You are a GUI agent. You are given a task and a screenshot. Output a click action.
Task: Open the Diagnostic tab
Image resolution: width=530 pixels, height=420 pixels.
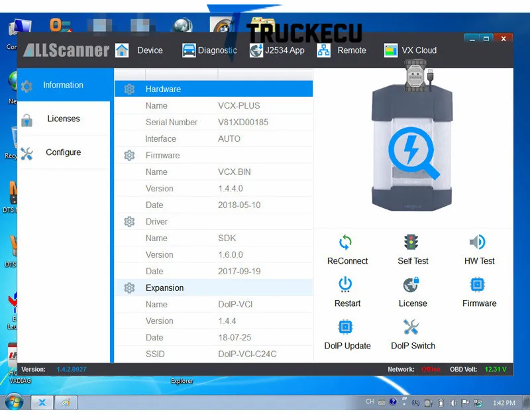[x=217, y=50]
